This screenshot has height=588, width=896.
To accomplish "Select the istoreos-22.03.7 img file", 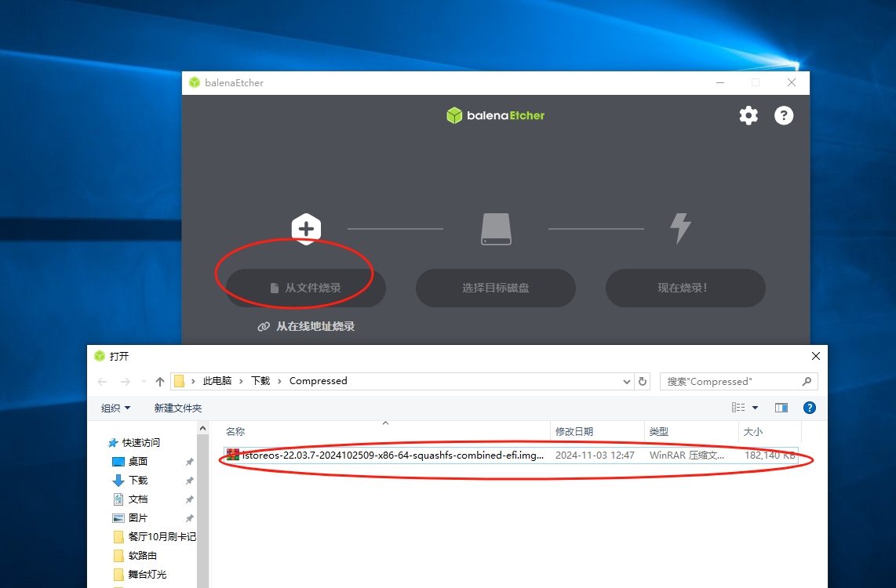I will 510,456.
